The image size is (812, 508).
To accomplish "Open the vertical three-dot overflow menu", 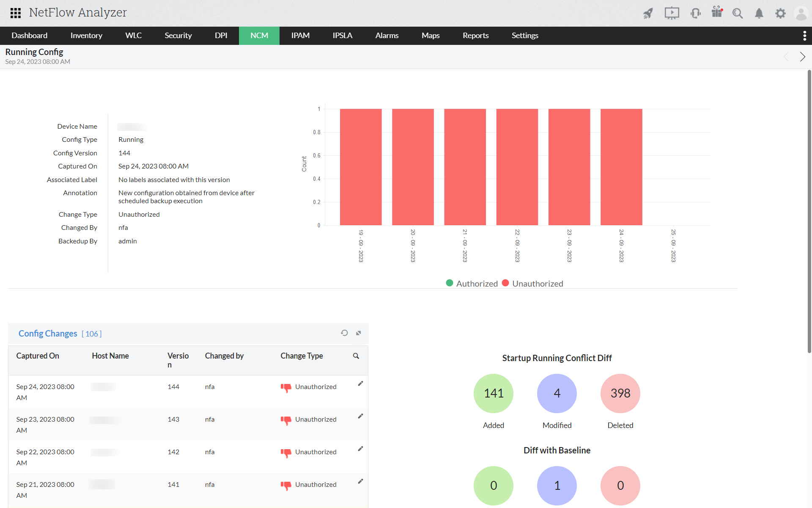I will click(804, 36).
